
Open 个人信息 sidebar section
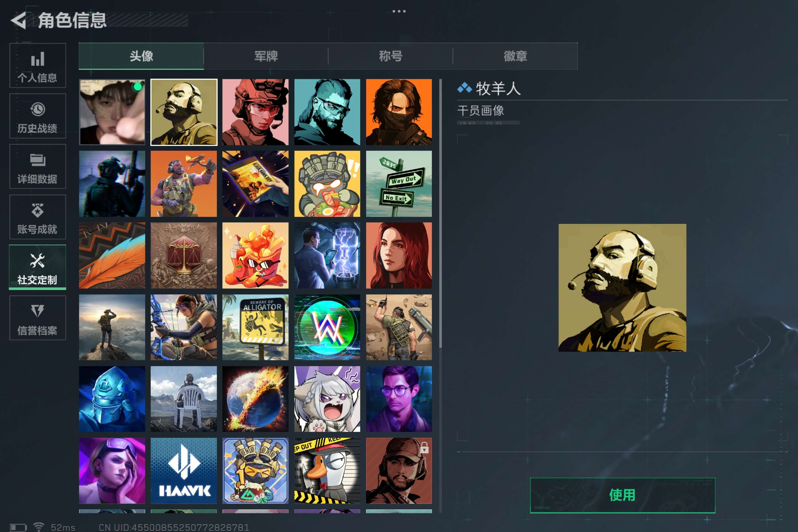click(x=38, y=65)
